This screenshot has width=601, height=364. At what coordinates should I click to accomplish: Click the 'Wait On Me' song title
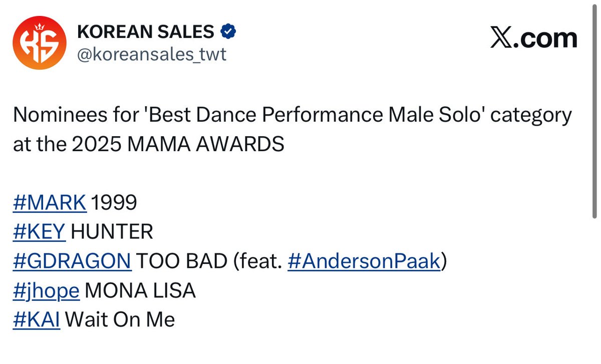point(120,319)
